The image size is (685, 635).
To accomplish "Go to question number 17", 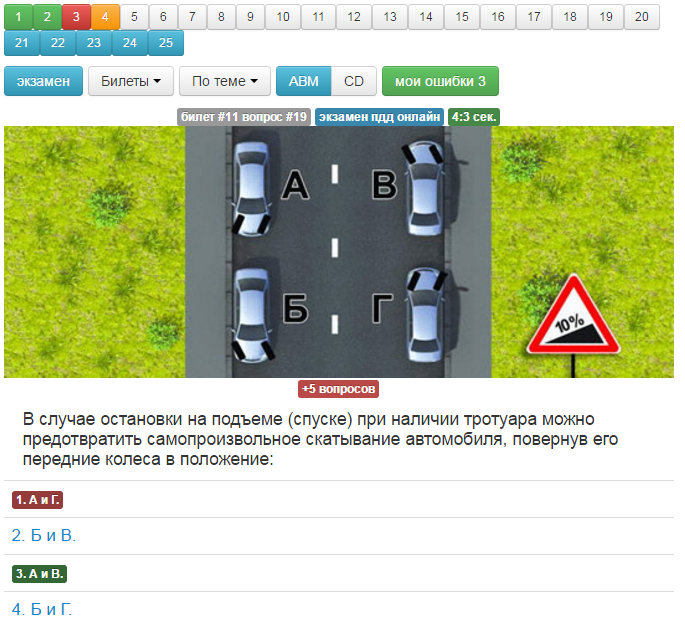I will click(x=534, y=17).
